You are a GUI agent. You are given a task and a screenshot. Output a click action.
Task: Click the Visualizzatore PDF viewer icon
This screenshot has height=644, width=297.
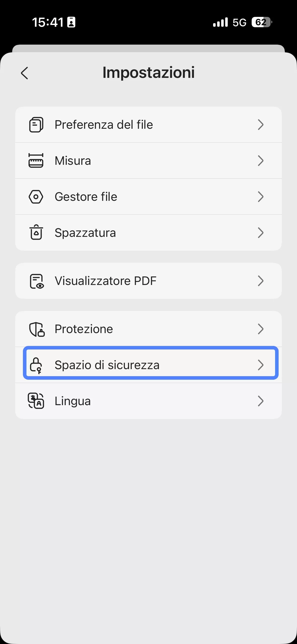(x=36, y=281)
